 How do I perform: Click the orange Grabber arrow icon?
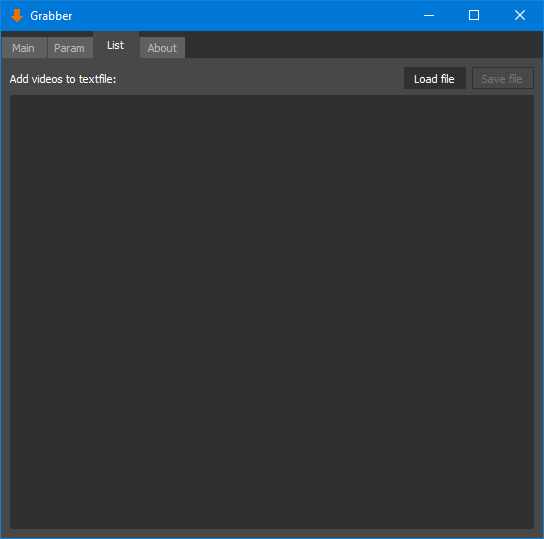(x=17, y=16)
